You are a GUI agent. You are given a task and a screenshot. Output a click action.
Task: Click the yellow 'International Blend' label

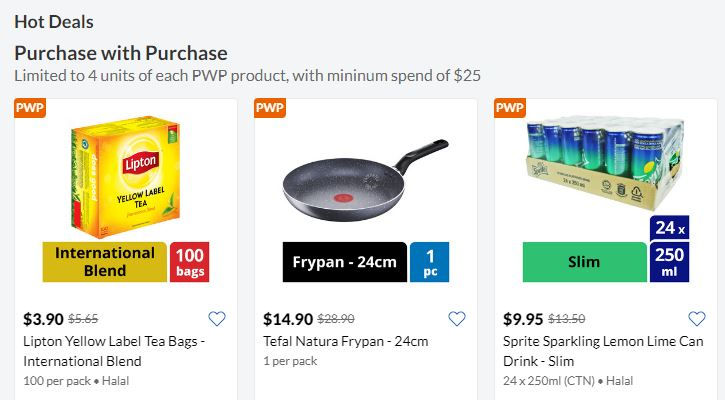click(x=105, y=262)
